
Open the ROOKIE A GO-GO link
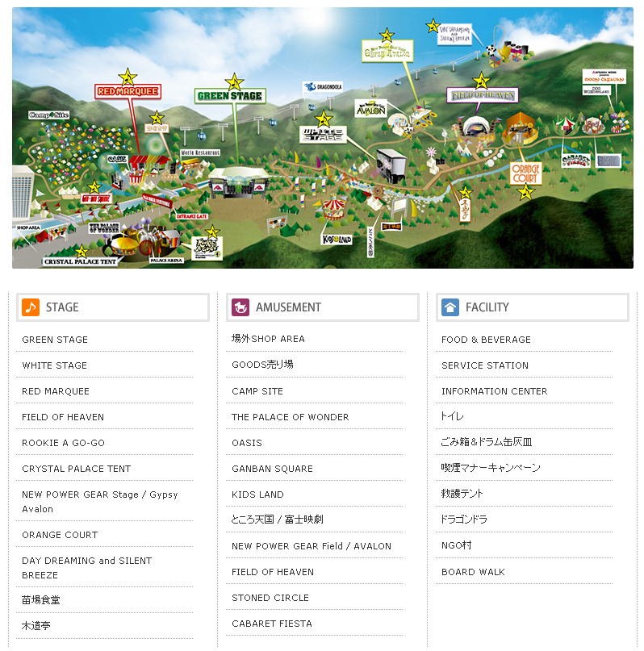pos(63,443)
